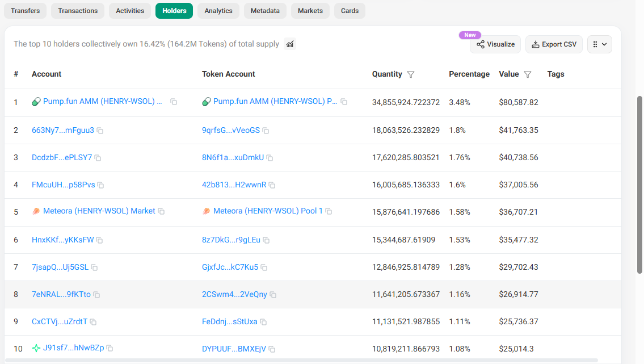Copy the 9qrfsG...vVeoGS token account address
Image resolution: width=644 pixels, height=364 pixels.
(x=266, y=130)
